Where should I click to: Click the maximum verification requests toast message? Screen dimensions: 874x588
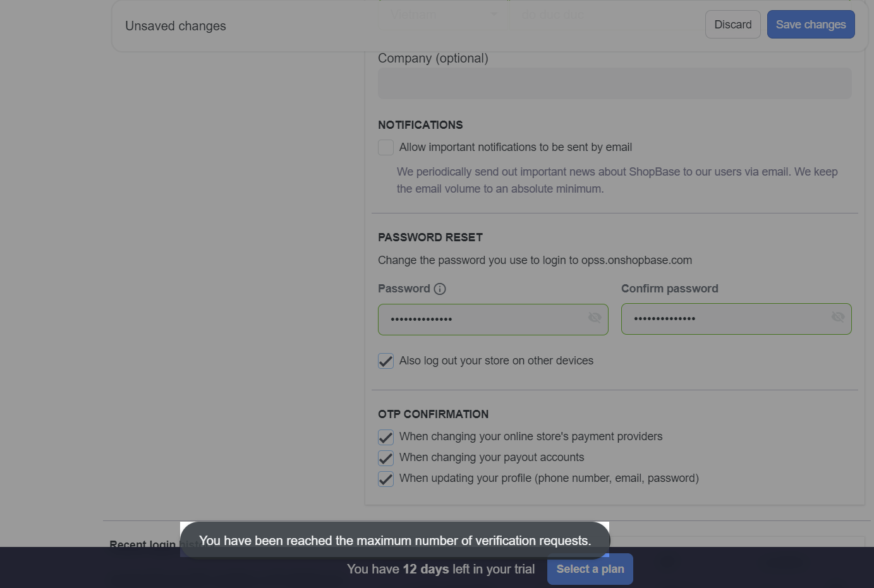click(395, 541)
